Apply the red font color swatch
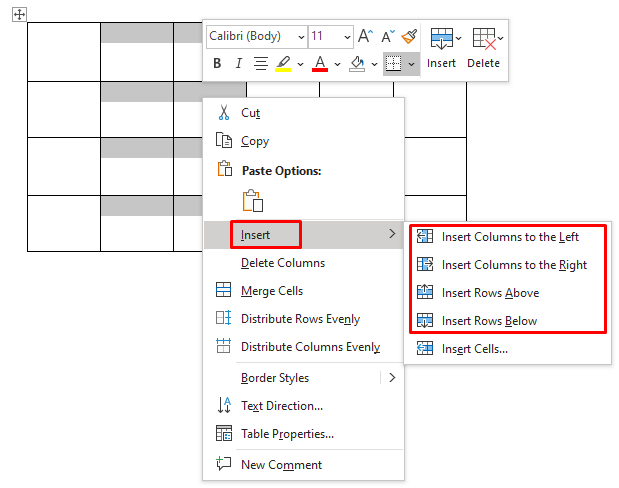The image size is (619, 488). 320,64
